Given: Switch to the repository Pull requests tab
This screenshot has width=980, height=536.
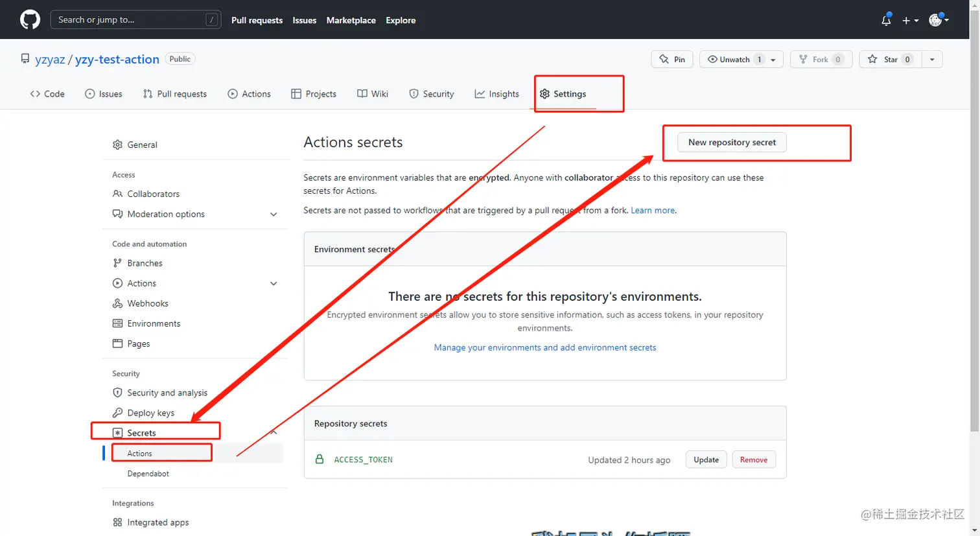Looking at the screenshot, I should (175, 94).
